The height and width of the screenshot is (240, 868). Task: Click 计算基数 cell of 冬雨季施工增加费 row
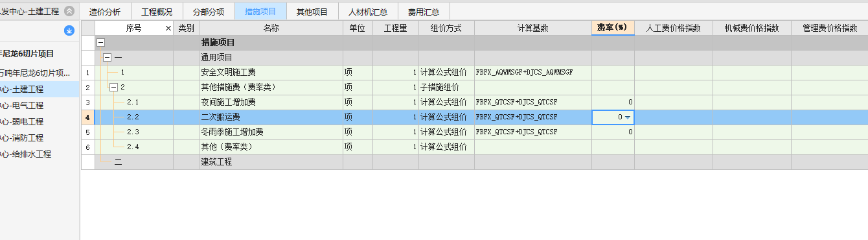click(x=533, y=132)
